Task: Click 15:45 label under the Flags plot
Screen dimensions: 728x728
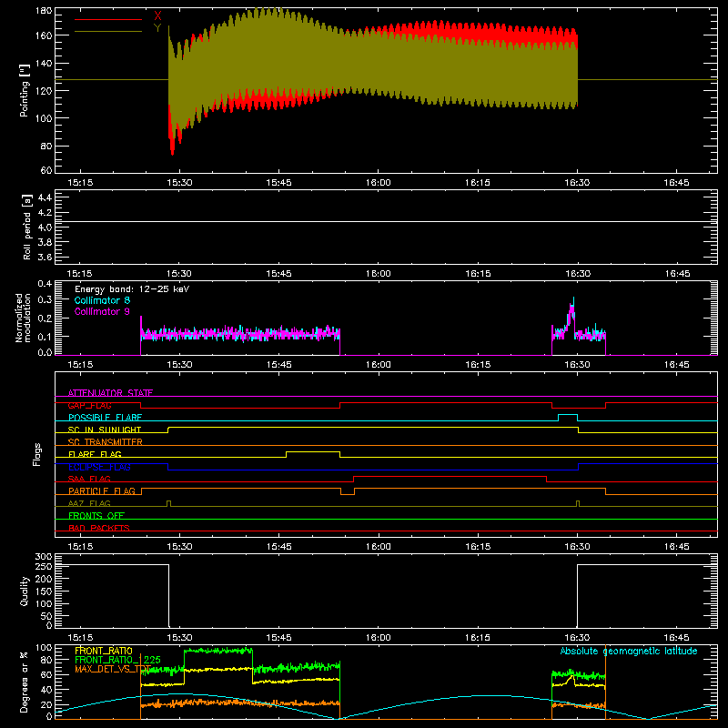Action: click(x=278, y=547)
